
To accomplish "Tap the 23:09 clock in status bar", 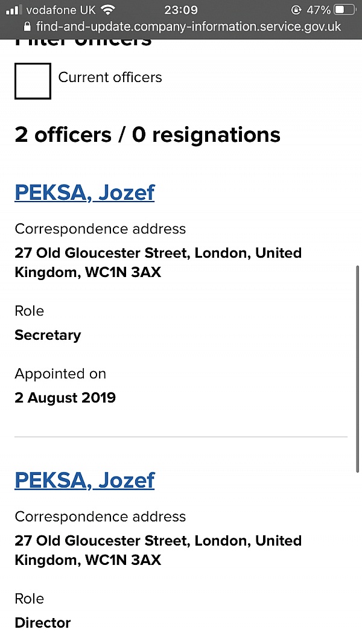I will click(180, 10).
